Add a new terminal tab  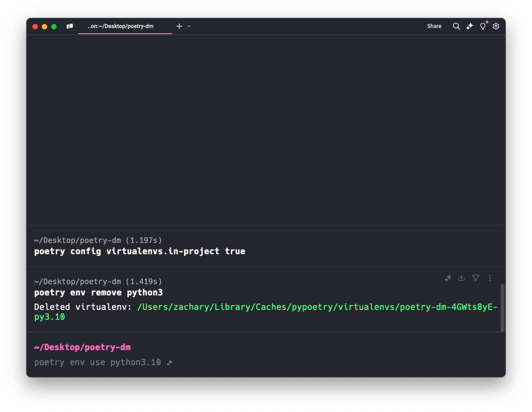[179, 26]
